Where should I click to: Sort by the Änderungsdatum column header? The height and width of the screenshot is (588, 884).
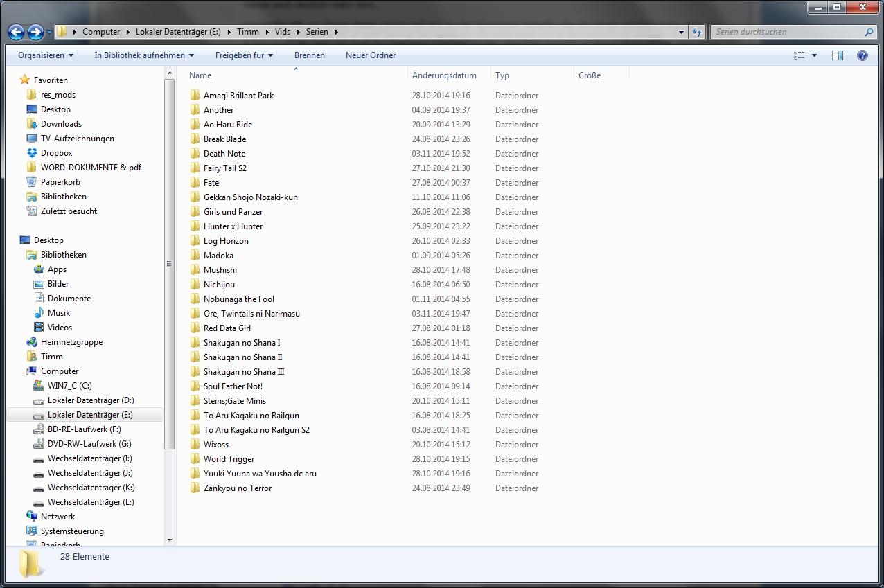click(449, 75)
